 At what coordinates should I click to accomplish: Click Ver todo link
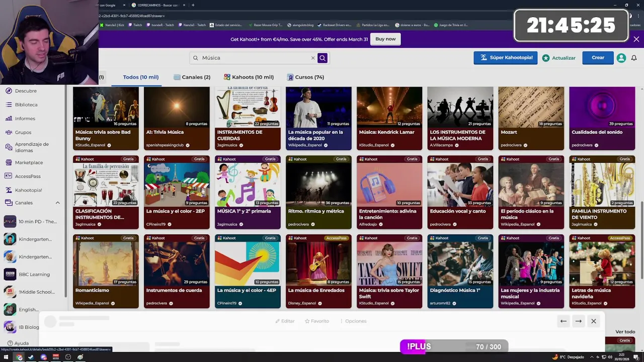(625, 332)
